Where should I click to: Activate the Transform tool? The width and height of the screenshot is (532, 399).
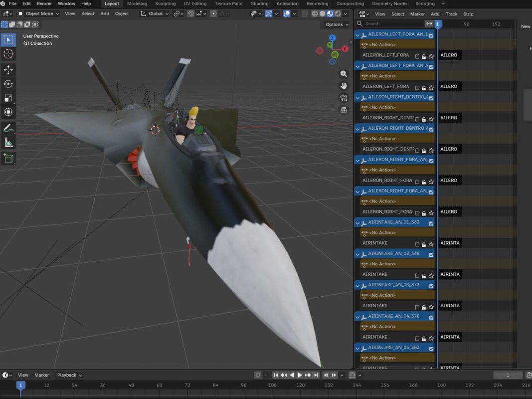click(8, 112)
